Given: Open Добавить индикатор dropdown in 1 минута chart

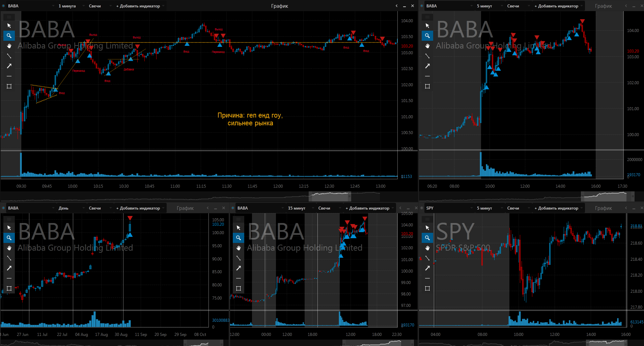Looking at the screenshot, I should (x=140, y=6).
